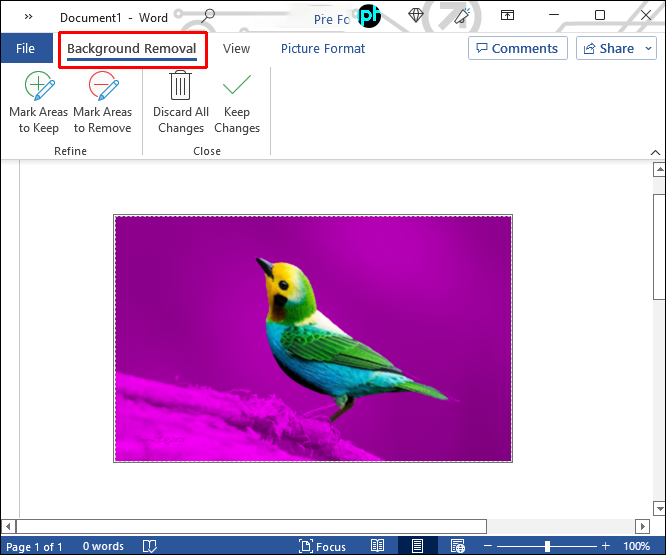Image resolution: width=666 pixels, height=555 pixels.
Task: Expand Quick Access Toolbar overflow chevrons
Action: pyautogui.click(x=28, y=17)
